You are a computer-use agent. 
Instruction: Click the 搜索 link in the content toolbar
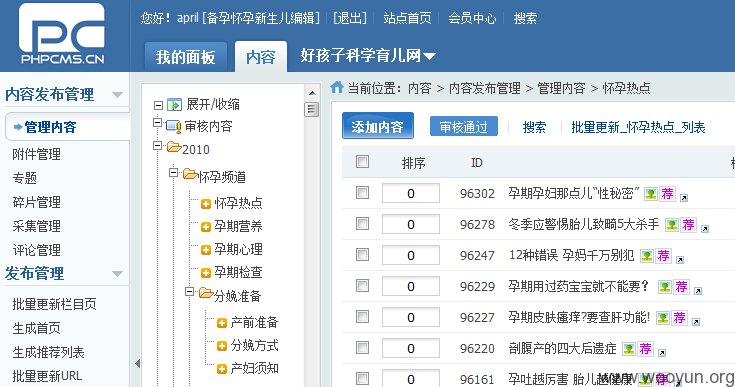(x=534, y=127)
